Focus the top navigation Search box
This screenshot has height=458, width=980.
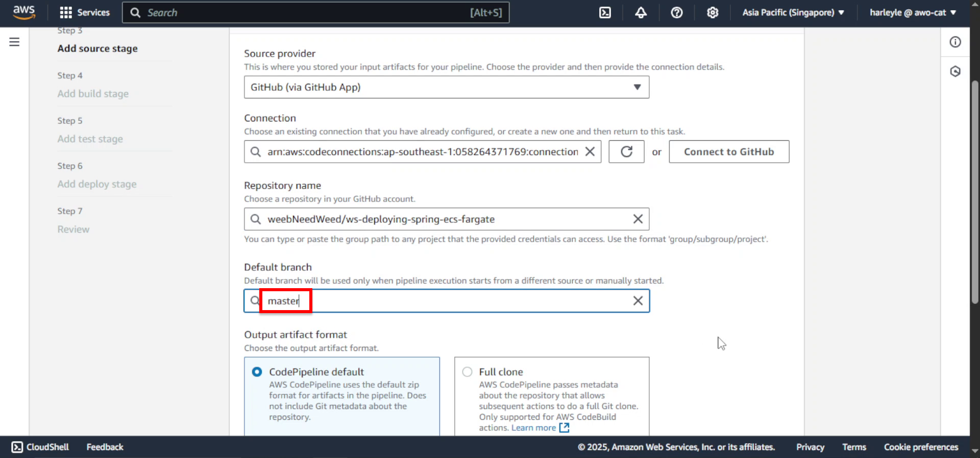coord(315,12)
